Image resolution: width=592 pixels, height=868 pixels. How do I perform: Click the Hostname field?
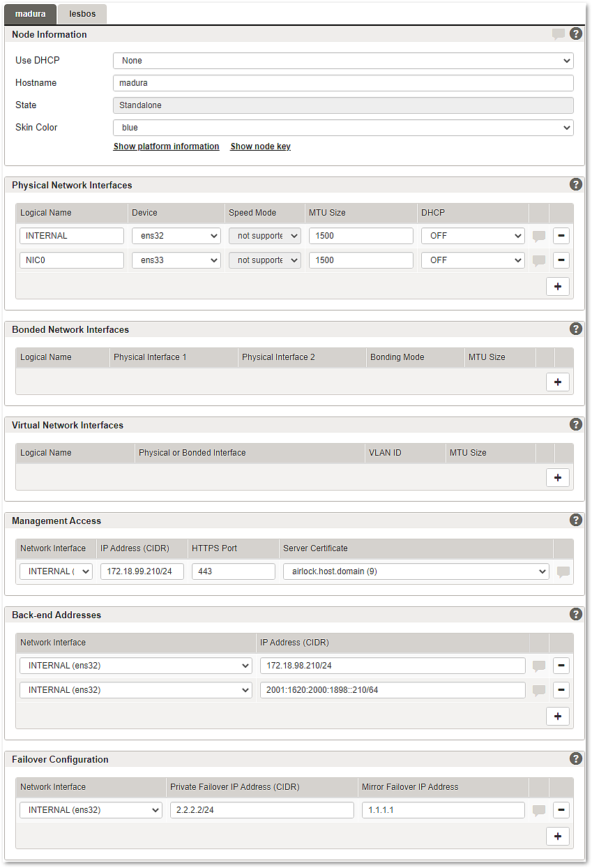click(x=343, y=83)
